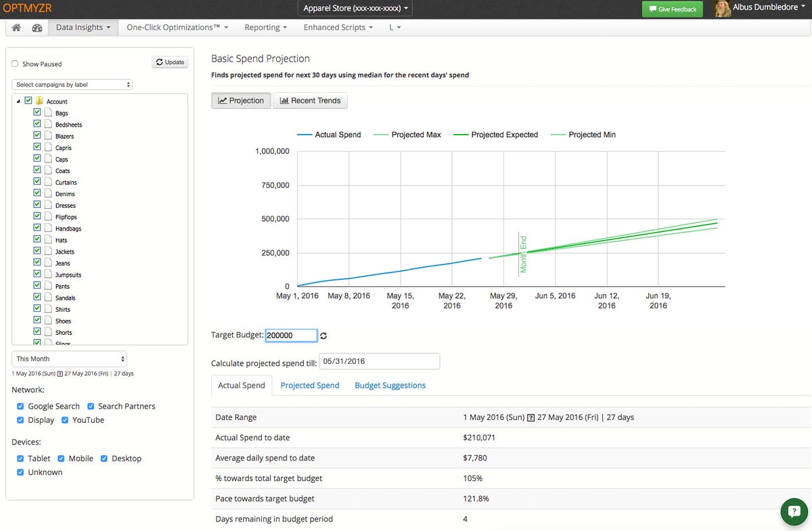Collapse the Account tree arrow
The height and width of the screenshot is (531, 812).
(x=18, y=101)
